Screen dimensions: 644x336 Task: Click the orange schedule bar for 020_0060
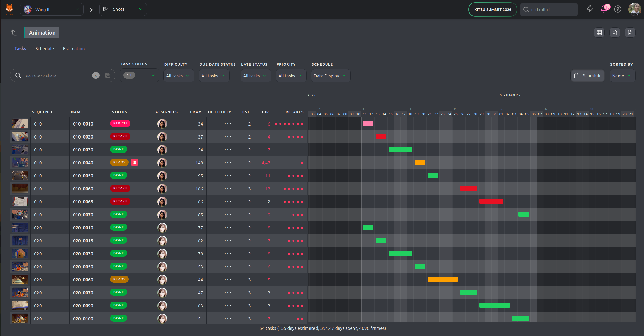tap(442, 279)
